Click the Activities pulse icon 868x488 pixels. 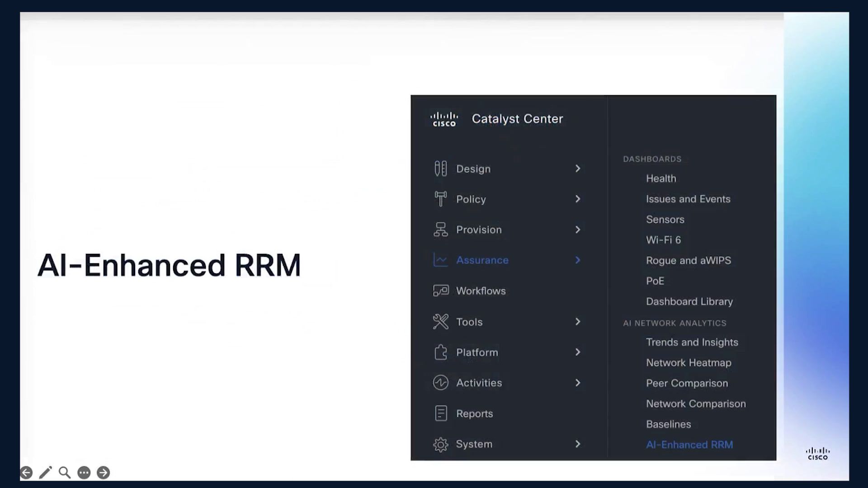point(440,383)
